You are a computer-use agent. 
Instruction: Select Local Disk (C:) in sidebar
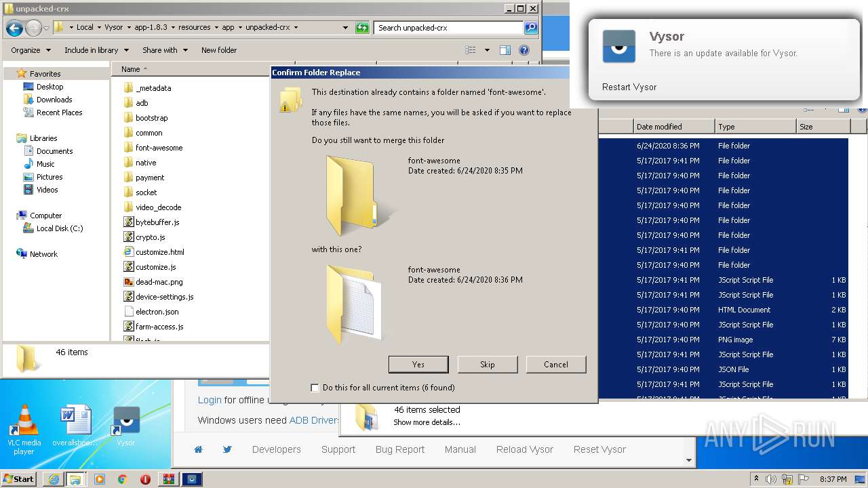pyautogui.click(x=60, y=228)
